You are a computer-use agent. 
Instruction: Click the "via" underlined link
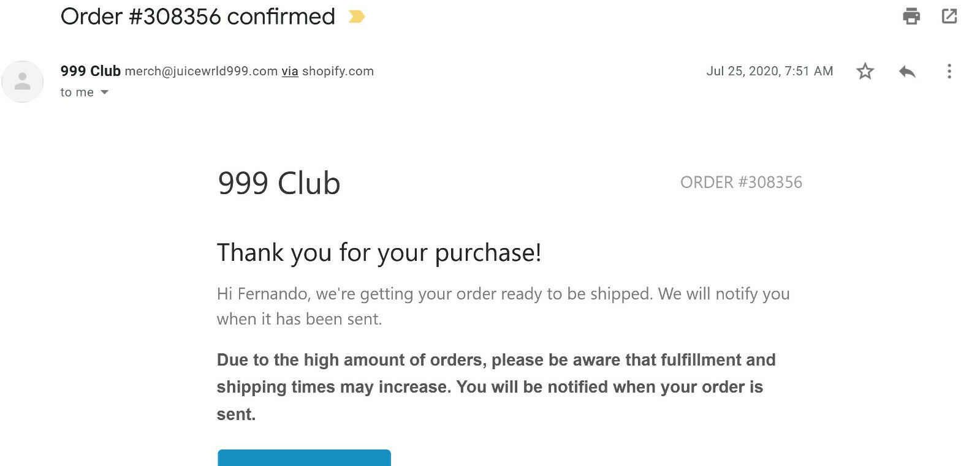(x=290, y=71)
